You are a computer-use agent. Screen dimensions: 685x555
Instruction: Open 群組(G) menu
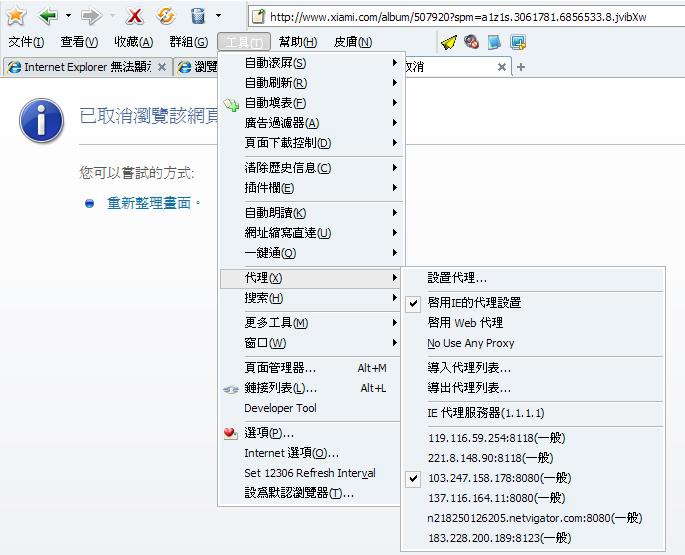(188, 42)
